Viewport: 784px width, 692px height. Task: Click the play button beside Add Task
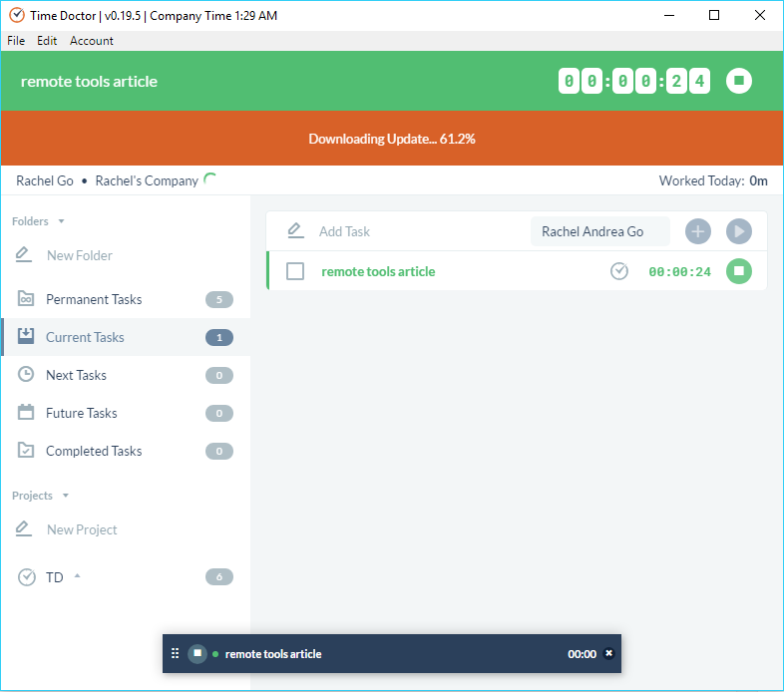tap(738, 231)
